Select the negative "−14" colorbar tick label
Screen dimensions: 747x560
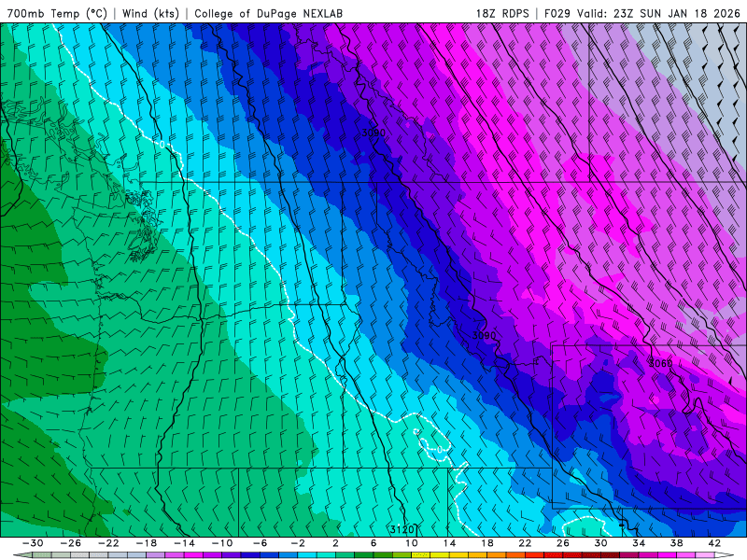184,543
